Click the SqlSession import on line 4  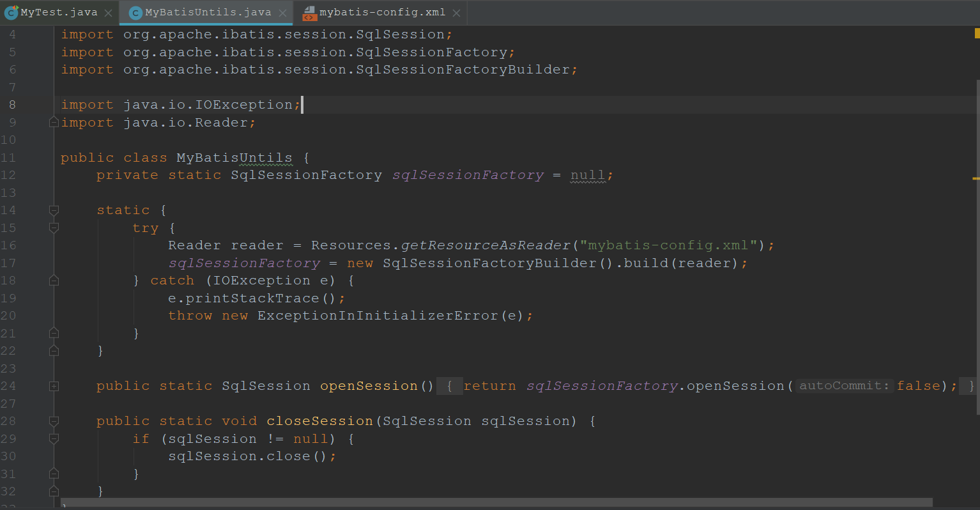(284, 35)
